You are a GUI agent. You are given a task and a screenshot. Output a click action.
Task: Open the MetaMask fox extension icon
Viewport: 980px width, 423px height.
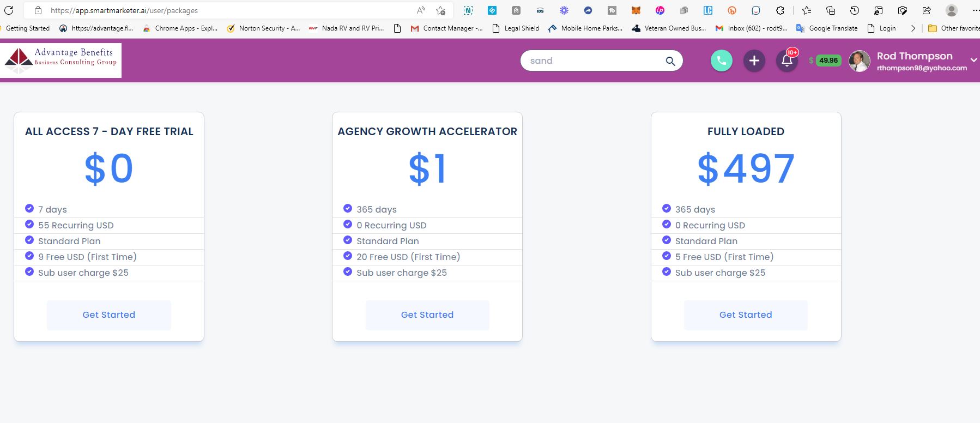tap(636, 10)
